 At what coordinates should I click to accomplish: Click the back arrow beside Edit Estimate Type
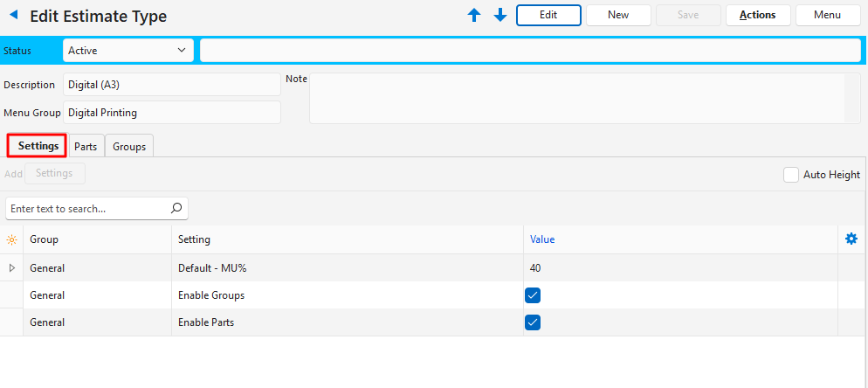click(13, 16)
